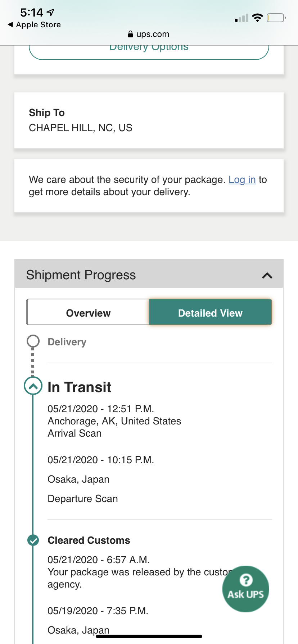
Task: Collapse the Shipment Progress section chevron
Action: coord(267,276)
